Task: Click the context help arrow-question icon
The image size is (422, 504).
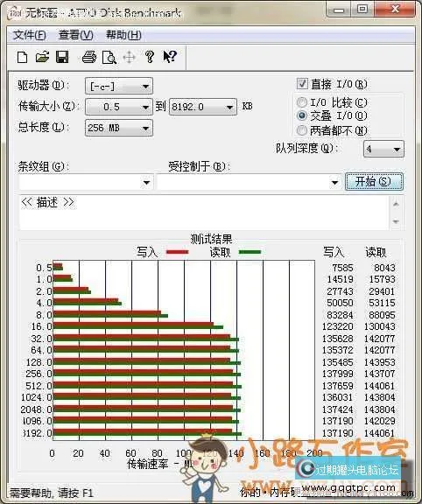Action: point(170,57)
